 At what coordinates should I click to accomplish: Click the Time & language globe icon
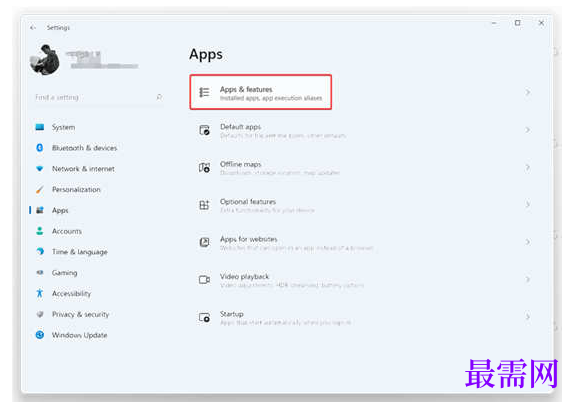(x=40, y=252)
